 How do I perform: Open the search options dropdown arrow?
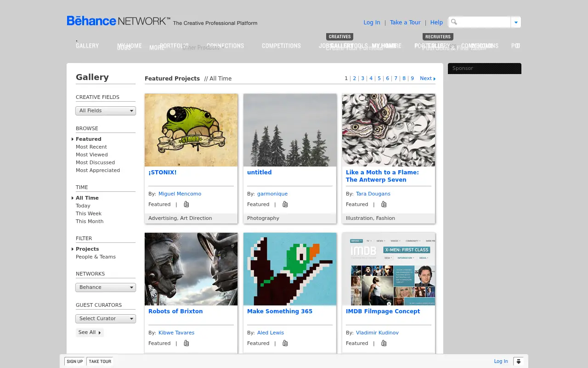[516, 22]
